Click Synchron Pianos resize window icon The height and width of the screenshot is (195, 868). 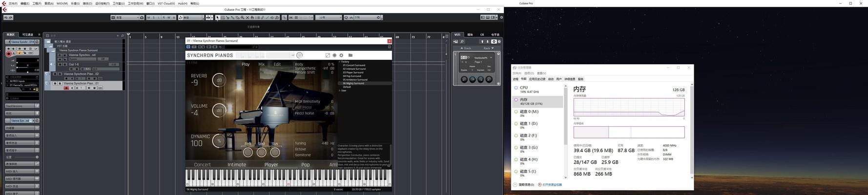327,55
